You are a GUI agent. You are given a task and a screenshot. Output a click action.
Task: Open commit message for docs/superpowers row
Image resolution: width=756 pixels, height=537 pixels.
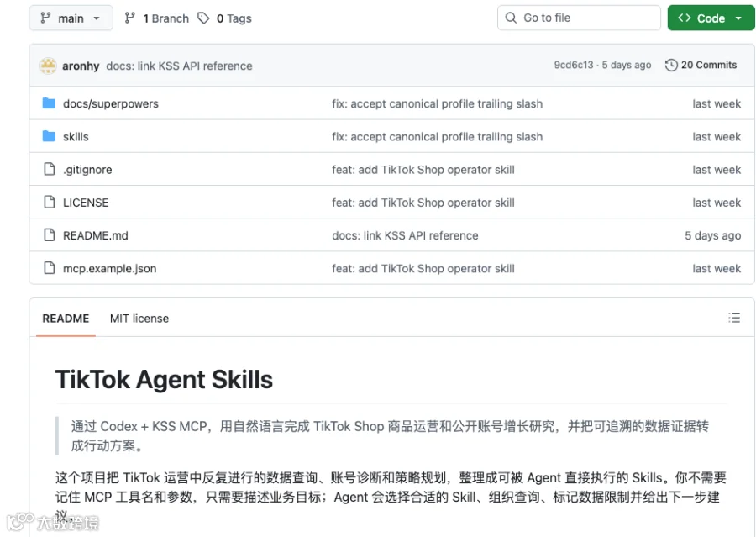click(x=438, y=103)
